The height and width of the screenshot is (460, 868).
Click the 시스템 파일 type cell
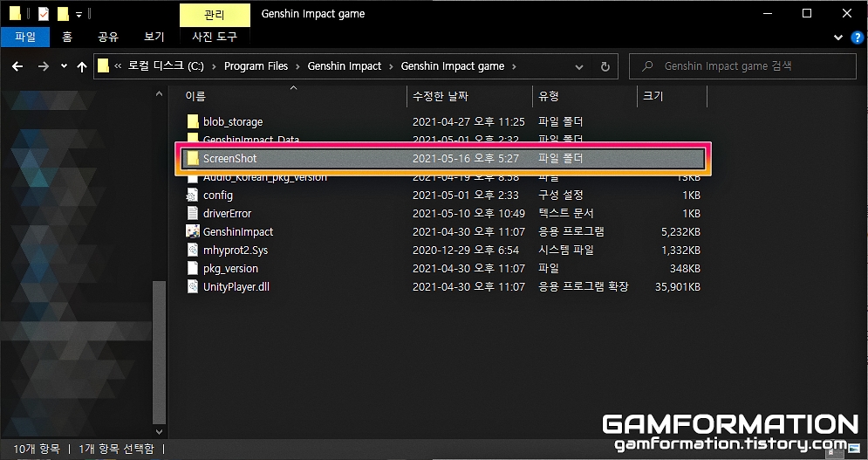pyautogui.click(x=566, y=250)
